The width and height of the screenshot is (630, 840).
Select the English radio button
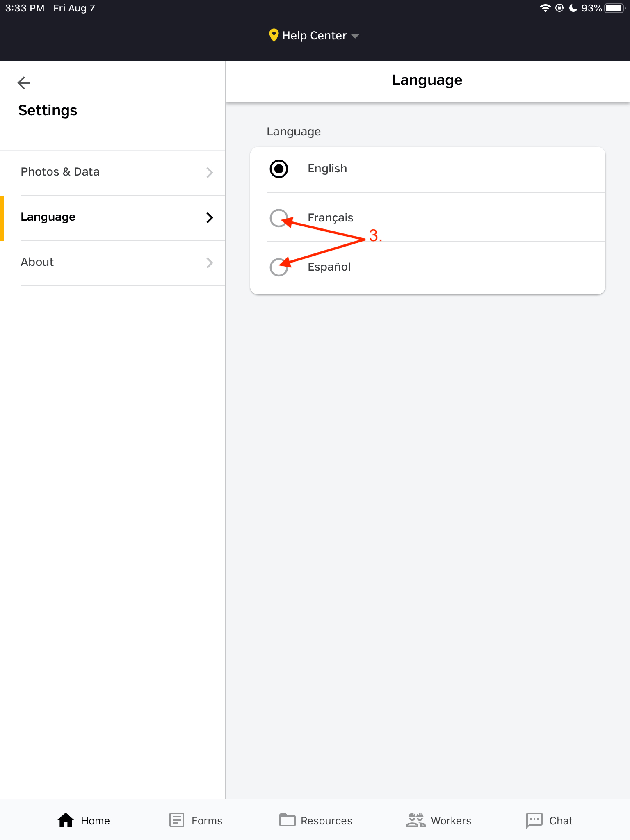pyautogui.click(x=279, y=169)
